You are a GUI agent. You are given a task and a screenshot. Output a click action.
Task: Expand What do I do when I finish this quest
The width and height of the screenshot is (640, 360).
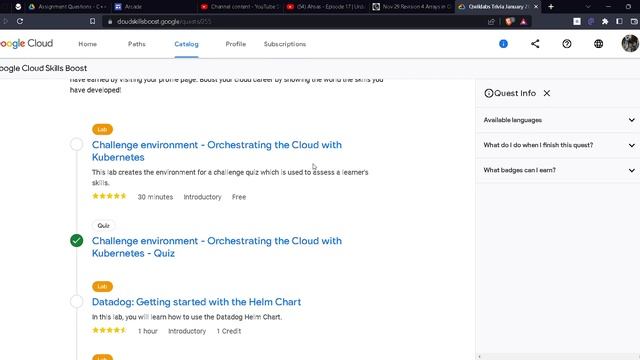[x=558, y=145]
